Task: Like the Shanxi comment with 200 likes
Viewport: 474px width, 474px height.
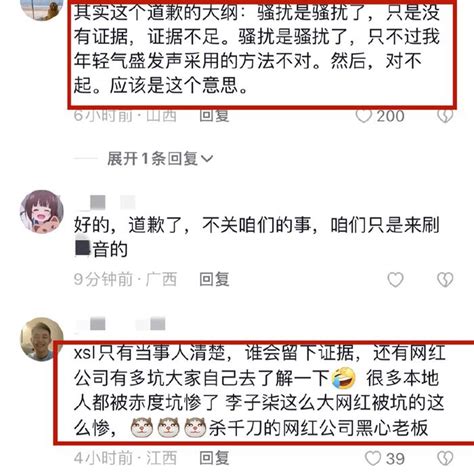Action: coord(364,116)
